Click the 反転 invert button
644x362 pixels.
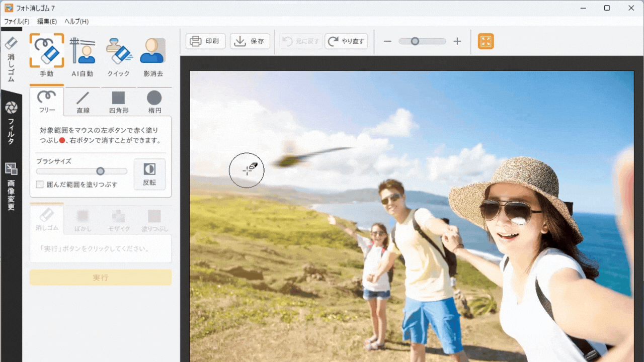coord(149,174)
